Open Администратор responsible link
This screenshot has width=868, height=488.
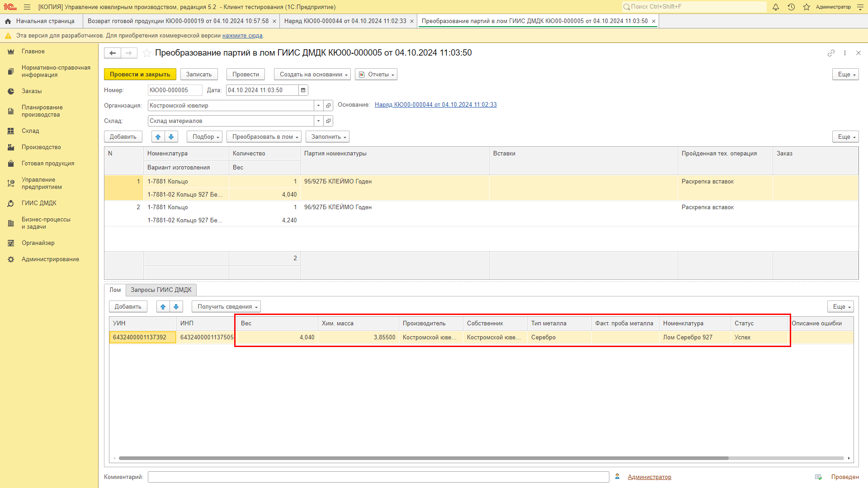click(x=650, y=477)
